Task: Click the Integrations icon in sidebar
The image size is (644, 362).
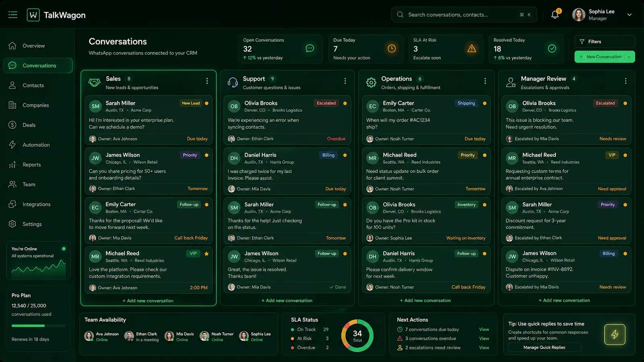Action: [12, 204]
